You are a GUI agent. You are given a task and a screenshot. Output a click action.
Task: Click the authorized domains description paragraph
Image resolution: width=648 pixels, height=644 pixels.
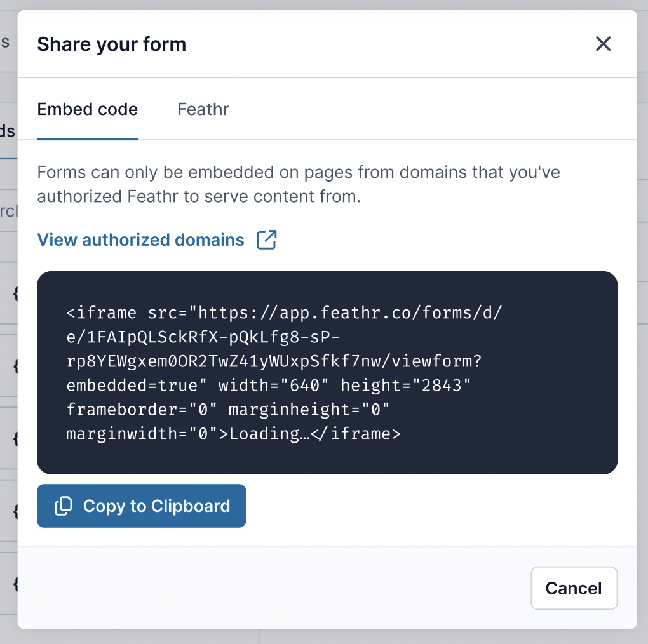(299, 184)
